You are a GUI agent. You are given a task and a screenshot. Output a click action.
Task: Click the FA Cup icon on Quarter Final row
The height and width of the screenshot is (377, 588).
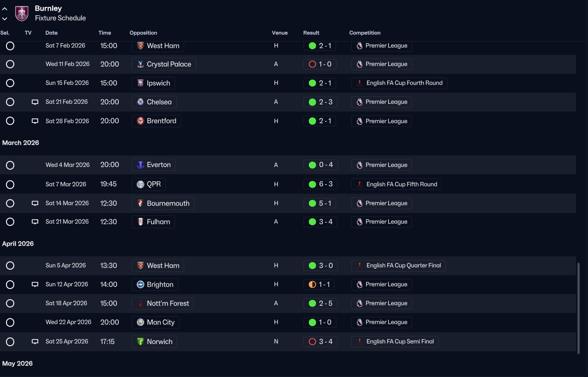click(x=360, y=265)
